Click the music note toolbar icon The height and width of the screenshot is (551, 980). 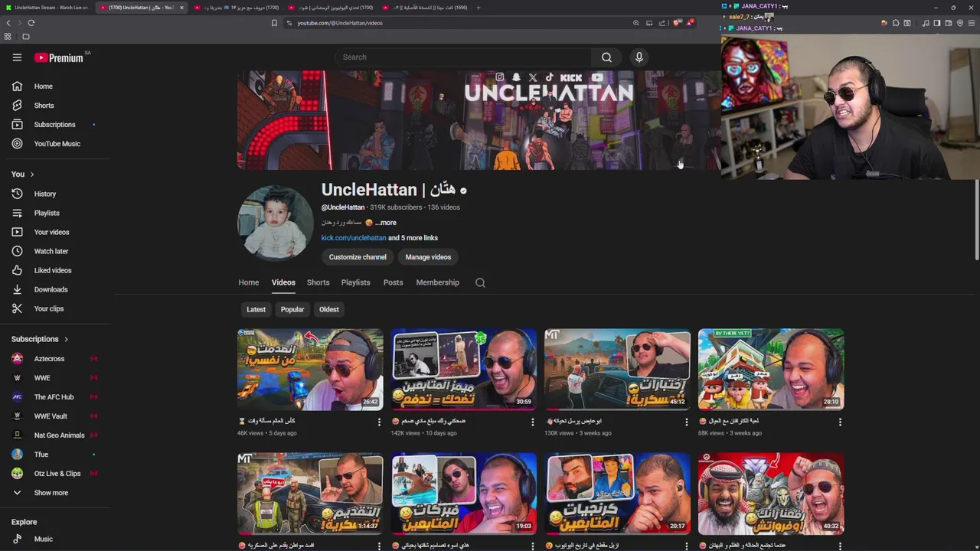tap(926, 23)
